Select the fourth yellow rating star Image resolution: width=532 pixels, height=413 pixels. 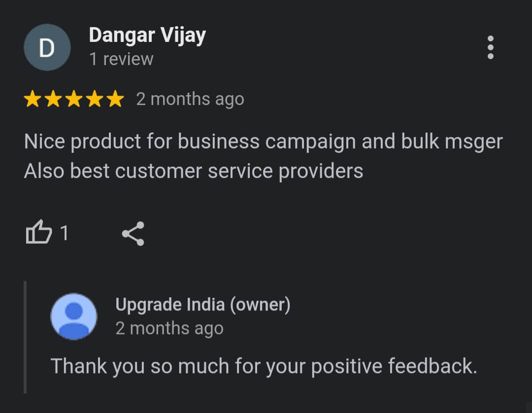tap(95, 99)
